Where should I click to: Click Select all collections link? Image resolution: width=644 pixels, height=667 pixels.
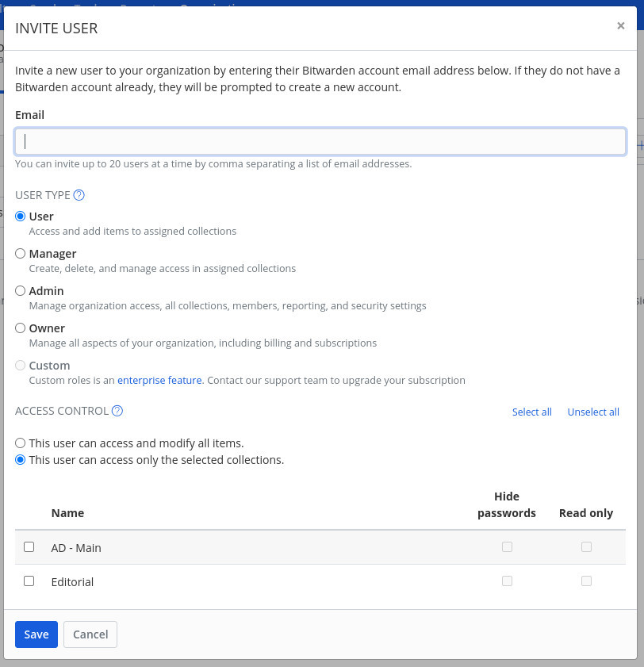tap(531, 412)
